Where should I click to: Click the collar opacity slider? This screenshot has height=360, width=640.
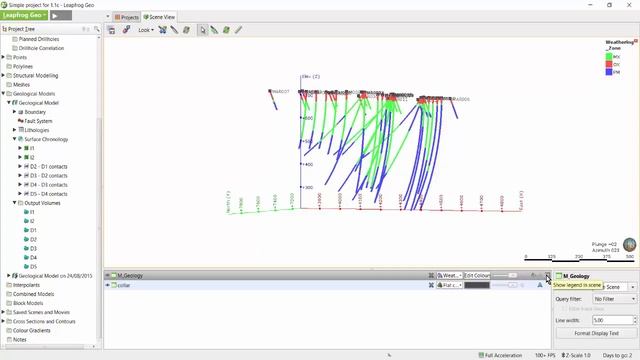(x=504, y=285)
